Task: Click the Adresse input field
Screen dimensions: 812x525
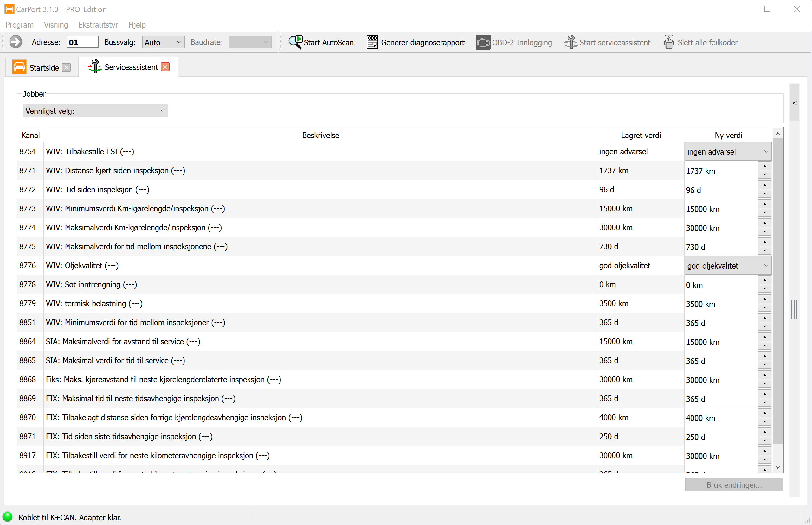Action: pyautogui.click(x=82, y=42)
